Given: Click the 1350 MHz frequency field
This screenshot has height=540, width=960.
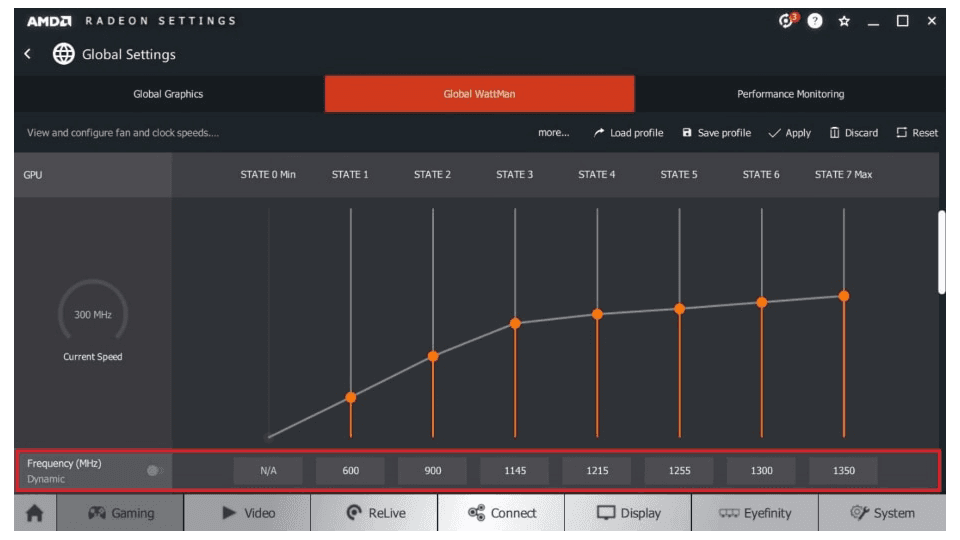Looking at the screenshot, I should click(844, 470).
